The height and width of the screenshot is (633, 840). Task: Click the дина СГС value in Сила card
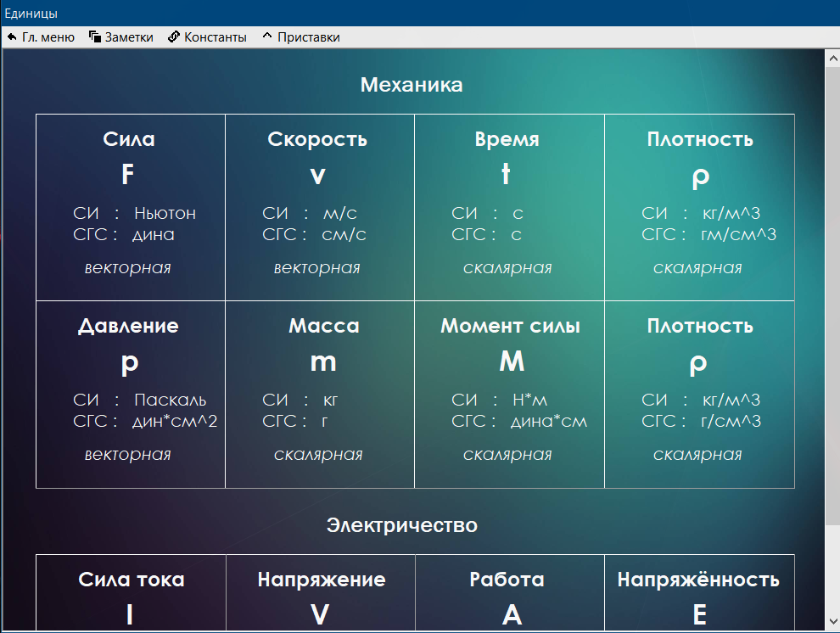tap(154, 234)
